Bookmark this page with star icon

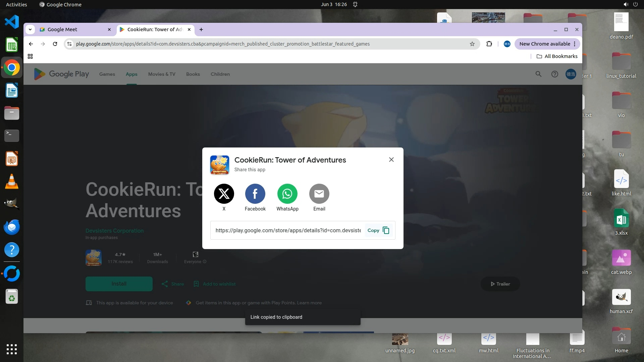[x=472, y=44]
